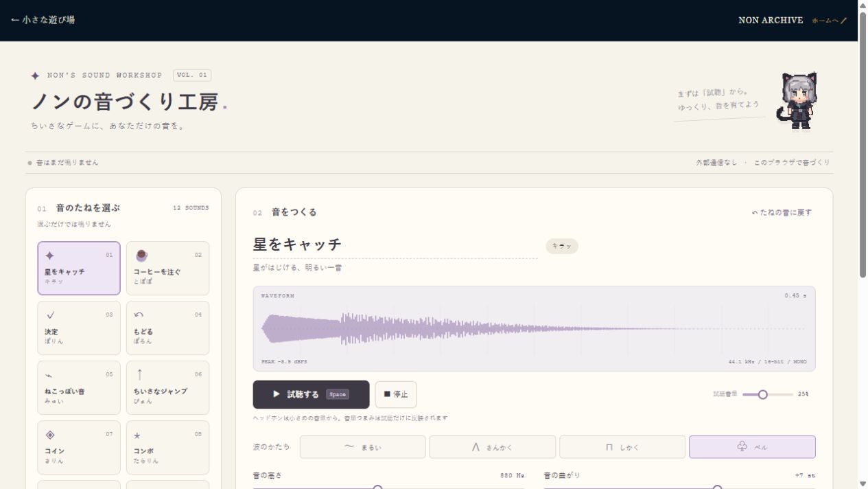This screenshot has width=868, height=489.
Task: Click the キラッ tag badge
Action: click(562, 246)
